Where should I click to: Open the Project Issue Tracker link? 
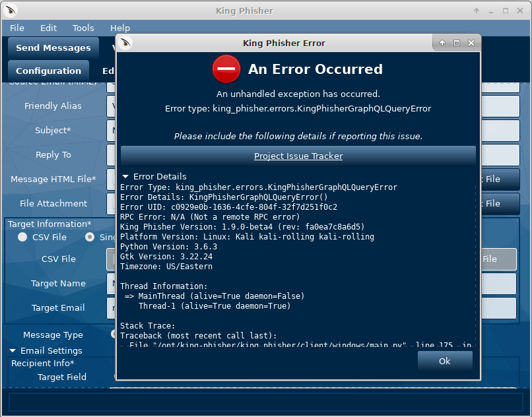[298, 156]
